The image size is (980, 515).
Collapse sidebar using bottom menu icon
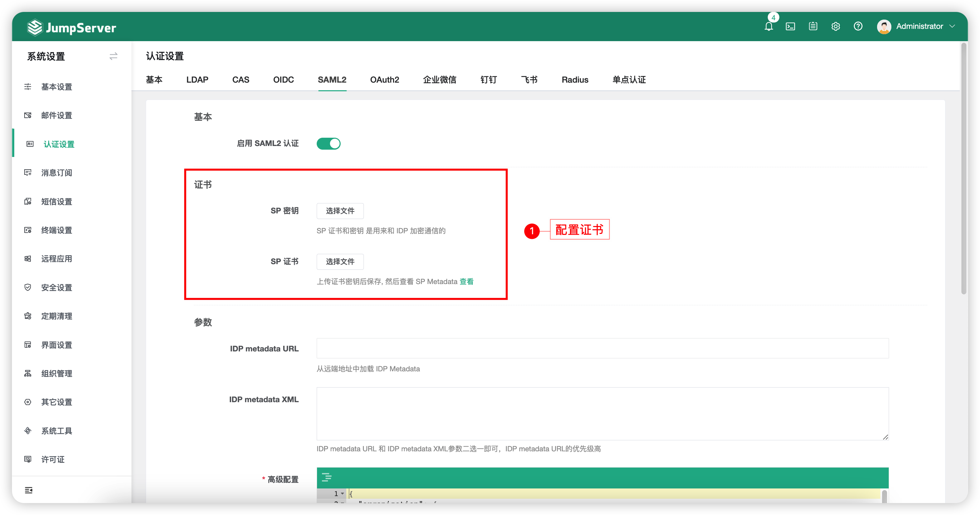tap(29, 490)
